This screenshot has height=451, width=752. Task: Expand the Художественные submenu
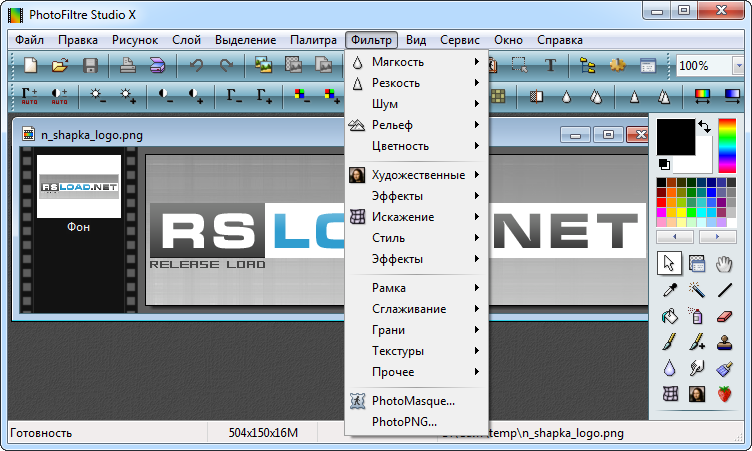click(x=416, y=175)
